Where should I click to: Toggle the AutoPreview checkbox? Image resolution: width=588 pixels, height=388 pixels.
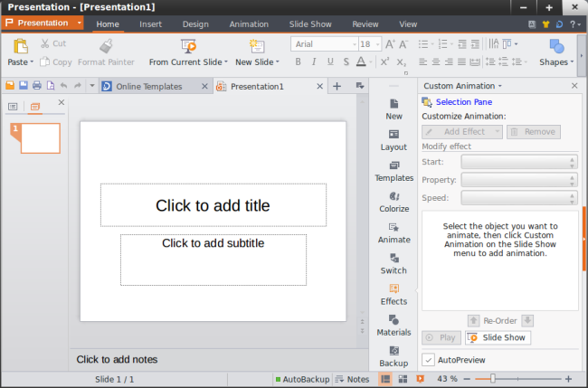coord(428,360)
